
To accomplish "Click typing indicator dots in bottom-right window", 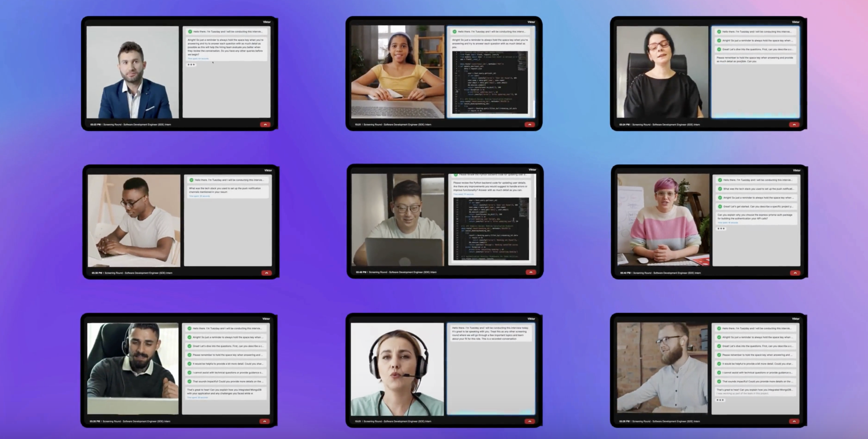I will (720, 400).
